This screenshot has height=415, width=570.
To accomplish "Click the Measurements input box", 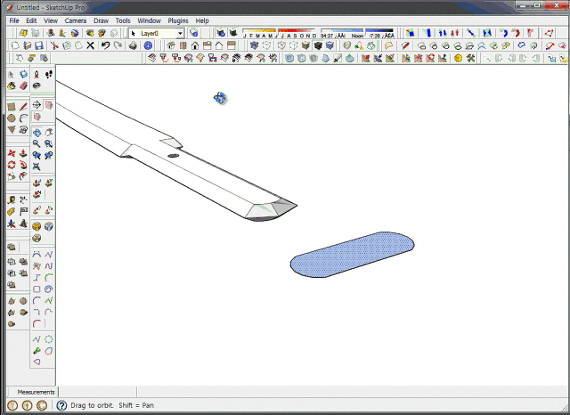I will [97, 392].
